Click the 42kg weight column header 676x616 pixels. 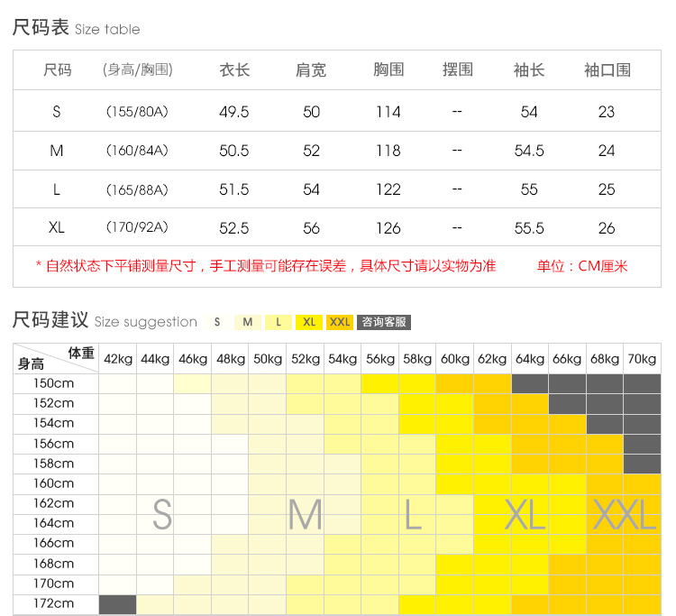[x=118, y=359]
